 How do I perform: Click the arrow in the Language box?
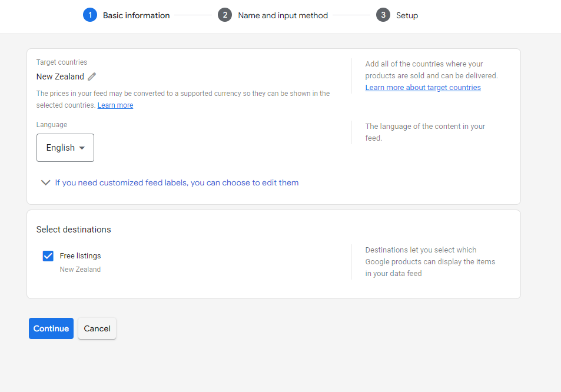82,148
